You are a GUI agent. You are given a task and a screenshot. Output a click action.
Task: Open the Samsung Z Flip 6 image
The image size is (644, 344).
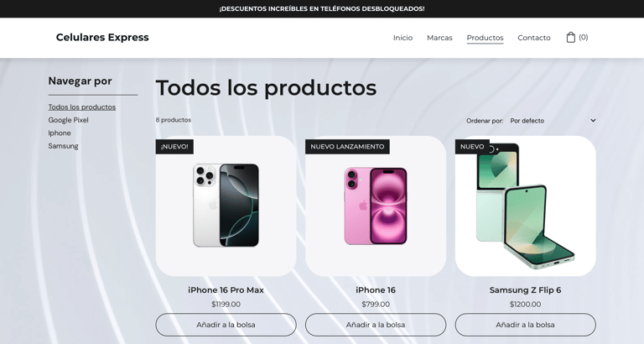click(x=525, y=206)
